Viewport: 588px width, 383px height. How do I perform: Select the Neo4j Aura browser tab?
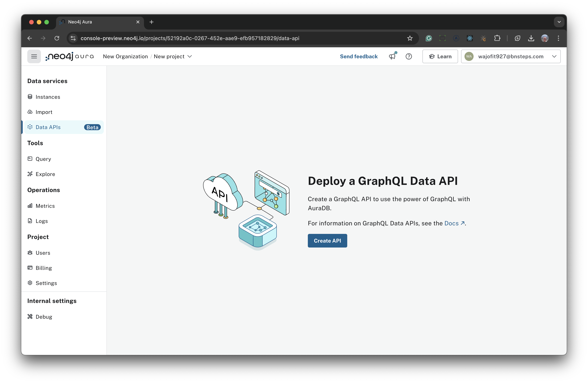pos(100,22)
